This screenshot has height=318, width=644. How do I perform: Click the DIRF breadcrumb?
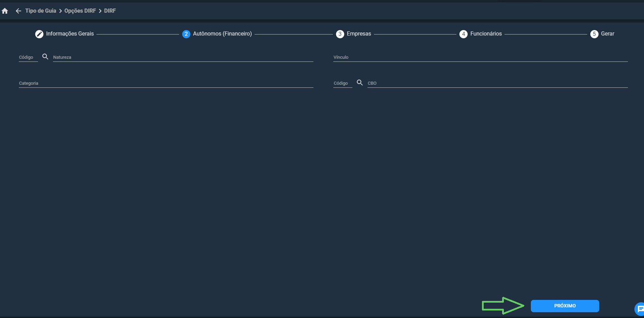point(110,11)
